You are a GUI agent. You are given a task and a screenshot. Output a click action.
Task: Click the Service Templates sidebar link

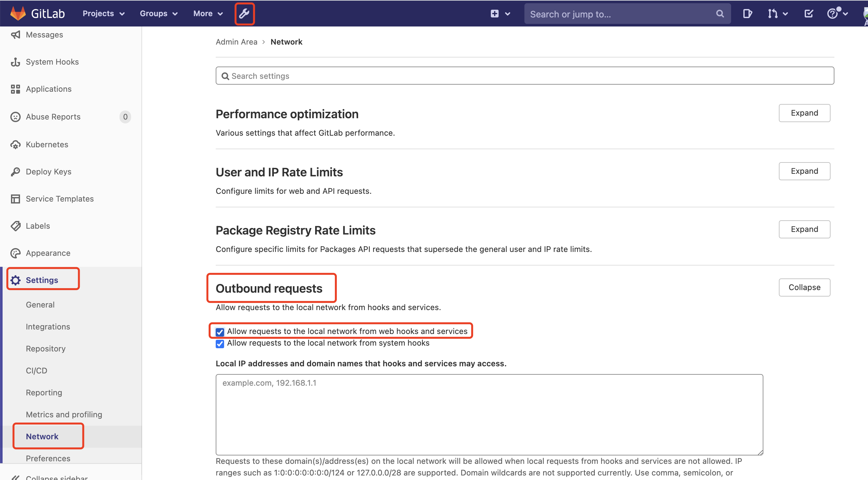(x=60, y=199)
